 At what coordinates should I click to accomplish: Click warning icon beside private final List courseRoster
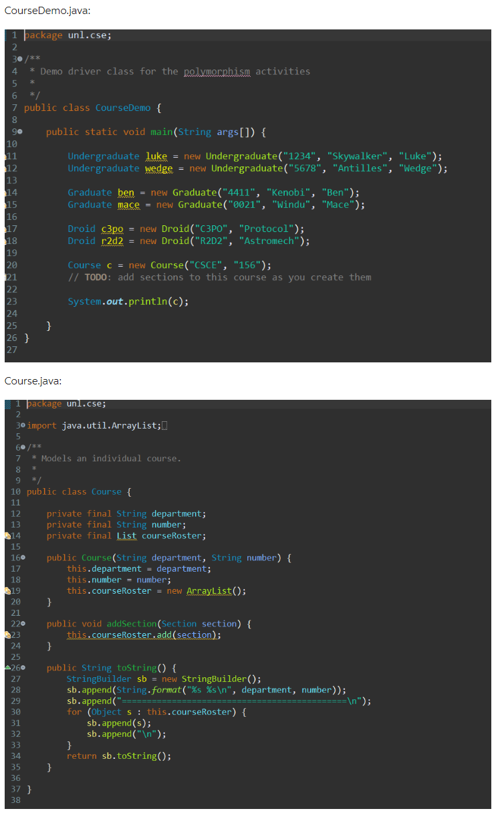click(7, 536)
